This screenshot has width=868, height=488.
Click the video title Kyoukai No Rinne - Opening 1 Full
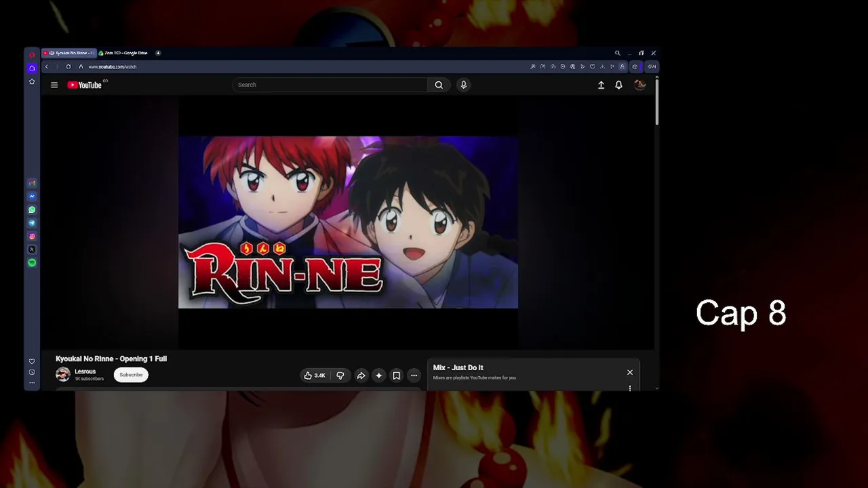tap(111, 359)
